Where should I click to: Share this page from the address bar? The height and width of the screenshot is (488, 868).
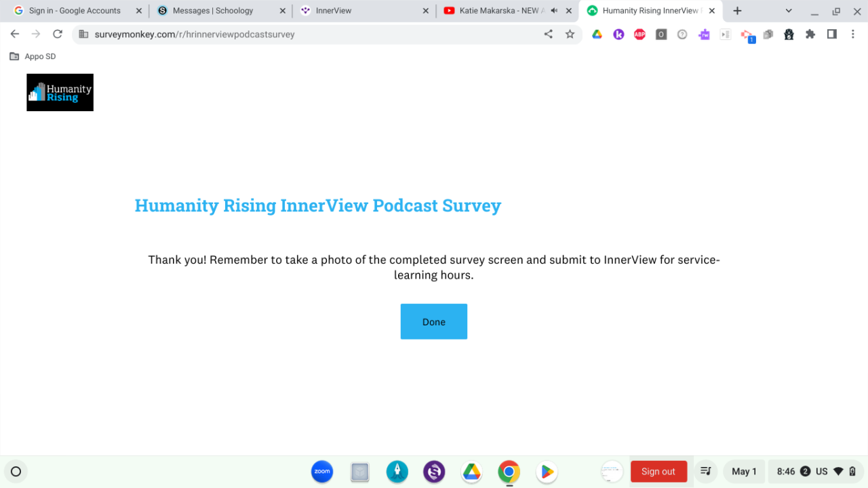549,34
